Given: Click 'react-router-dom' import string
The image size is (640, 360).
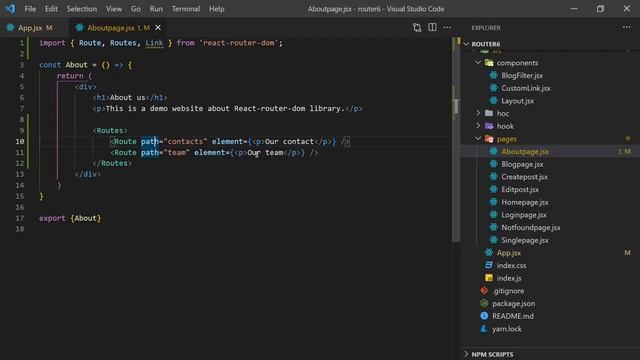Looking at the screenshot, I should (239, 43).
